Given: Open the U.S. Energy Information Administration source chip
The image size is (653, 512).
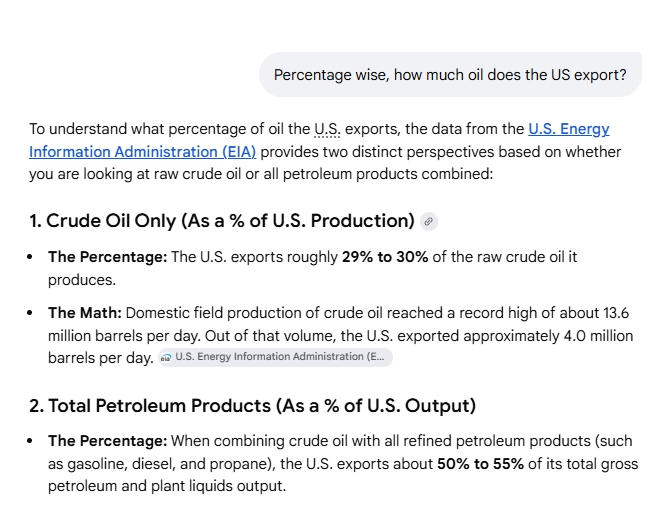Looking at the screenshot, I should (x=275, y=357).
